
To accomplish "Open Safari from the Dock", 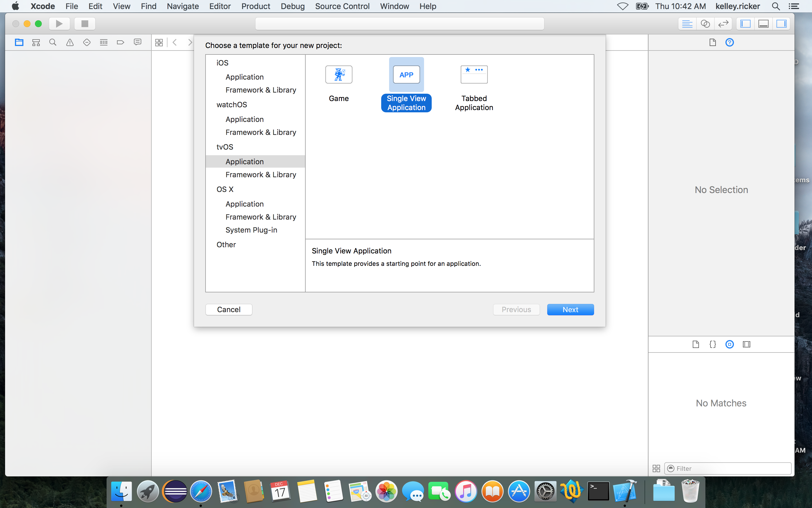I will [201, 492].
